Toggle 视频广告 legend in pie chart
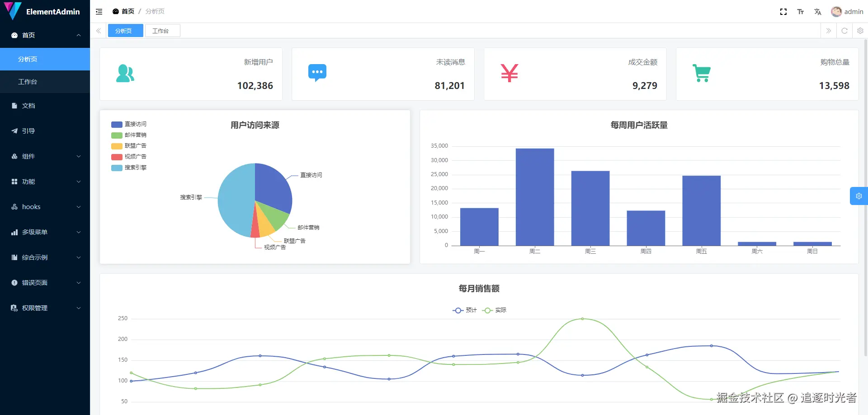The height and width of the screenshot is (415, 868). [129, 157]
